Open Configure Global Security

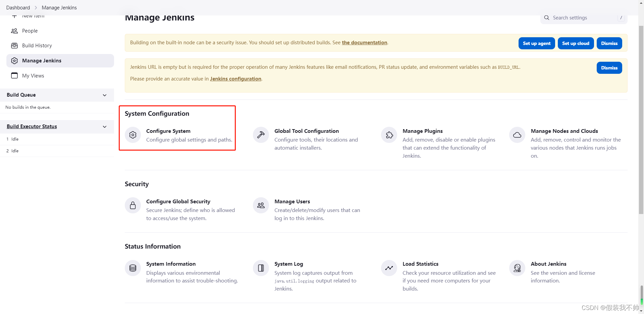tap(178, 202)
